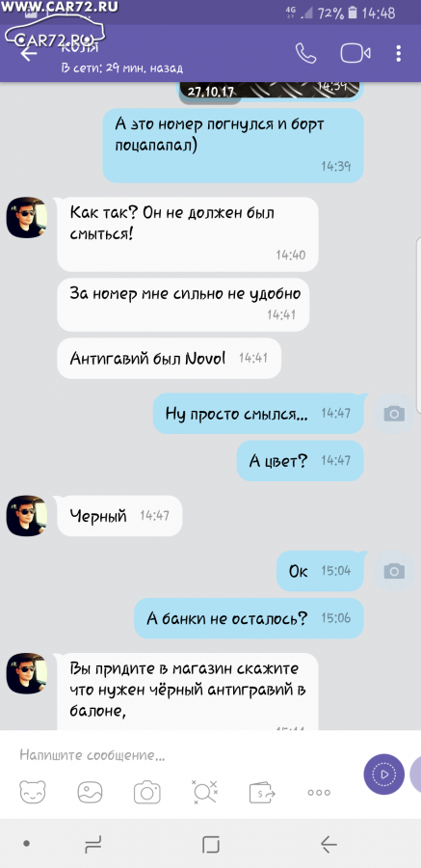The image size is (421, 868).
Task: Tap the avatar beside 'Как так?' message
Action: click(27, 217)
